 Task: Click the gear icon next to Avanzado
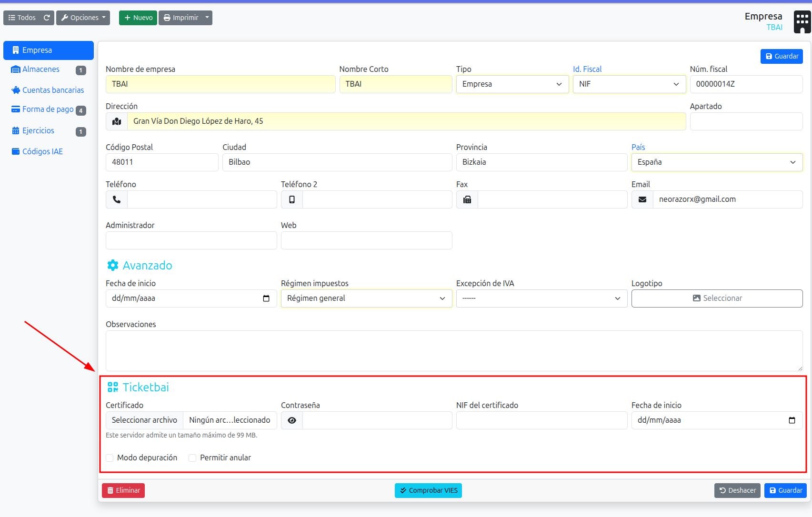pyautogui.click(x=112, y=265)
